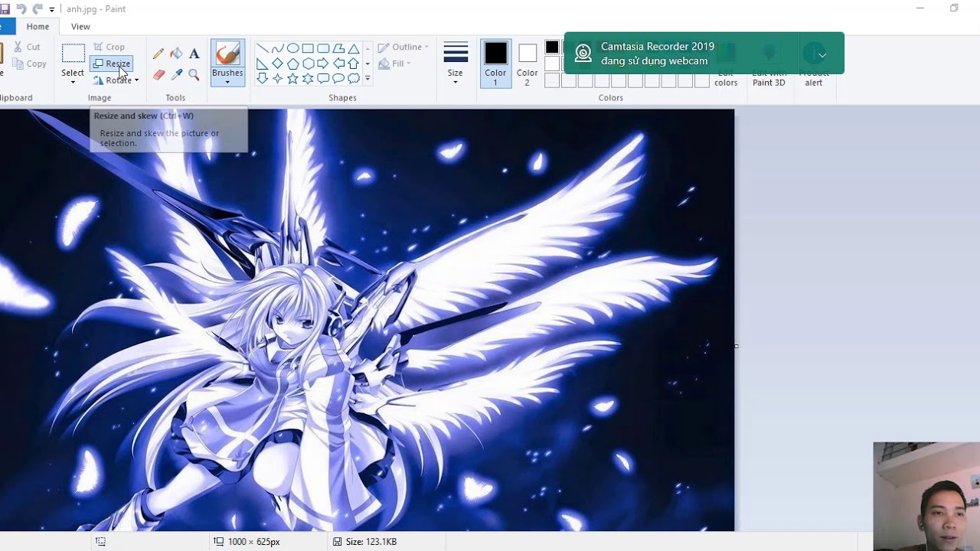Click the Camtasia Recorder webcam notification

tap(704, 54)
